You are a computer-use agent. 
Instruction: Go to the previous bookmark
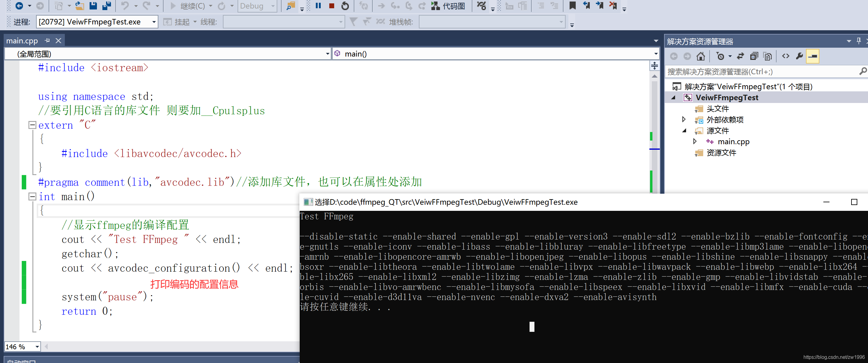pos(586,6)
